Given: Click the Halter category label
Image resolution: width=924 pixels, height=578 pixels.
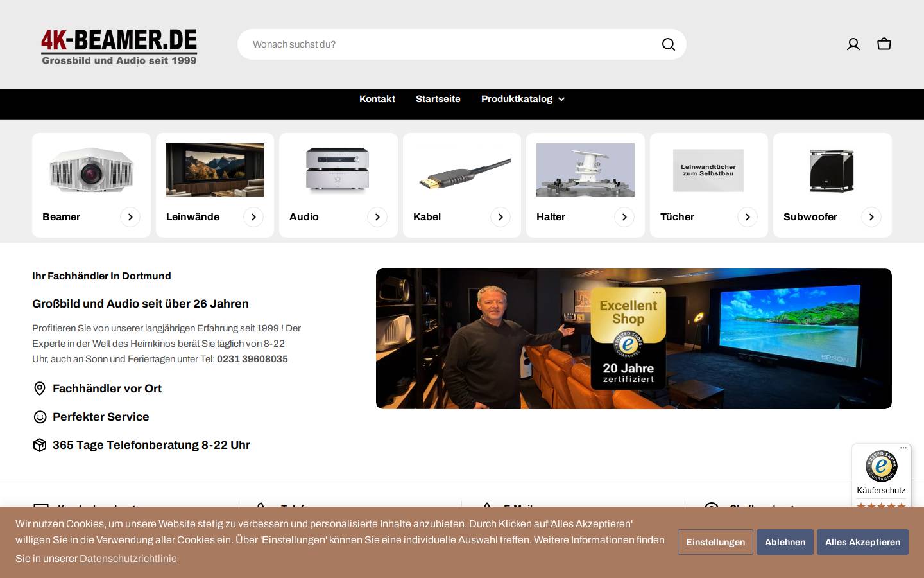Looking at the screenshot, I should [551, 217].
